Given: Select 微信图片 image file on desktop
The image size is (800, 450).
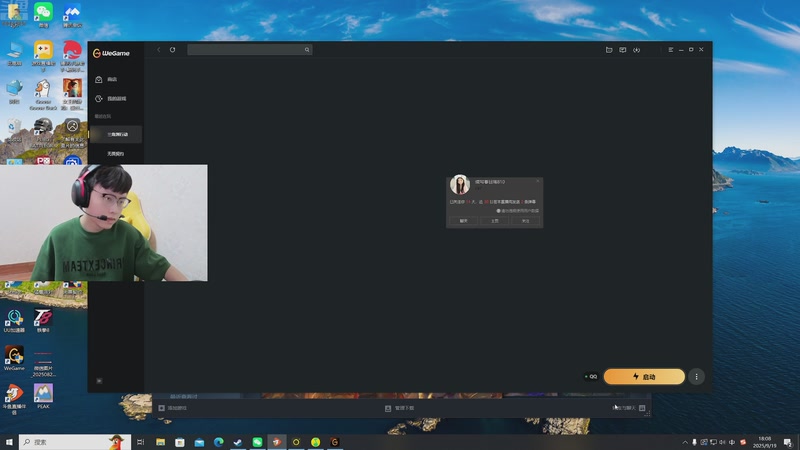Looking at the screenshot, I should point(43,362).
